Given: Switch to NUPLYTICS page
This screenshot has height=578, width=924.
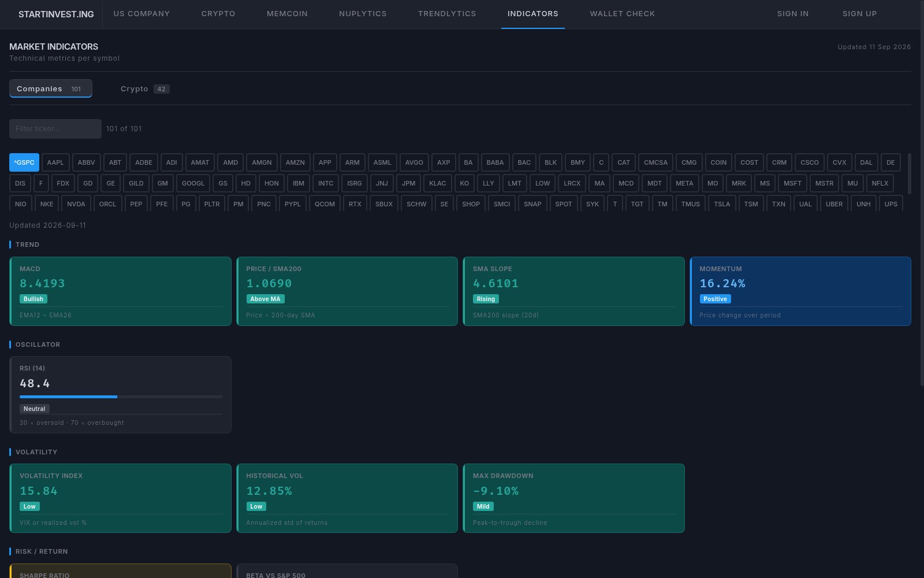Looking at the screenshot, I should pyautogui.click(x=363, y=14).
